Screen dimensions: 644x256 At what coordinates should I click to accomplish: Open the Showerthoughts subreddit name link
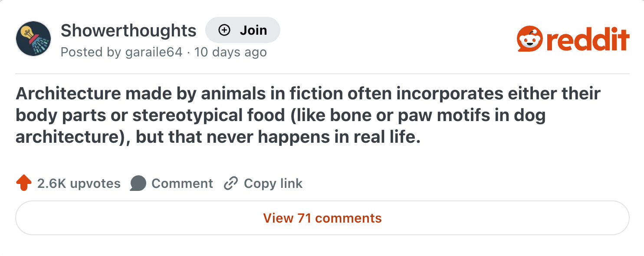[128, 30]
